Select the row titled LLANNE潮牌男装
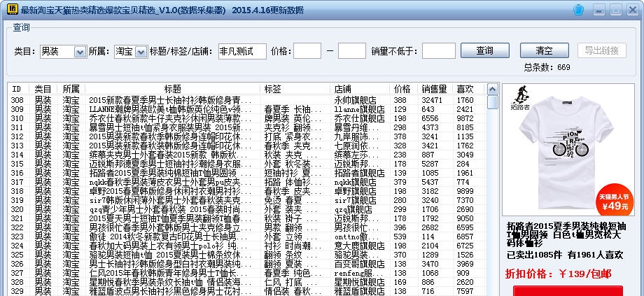 pos(246,109)
